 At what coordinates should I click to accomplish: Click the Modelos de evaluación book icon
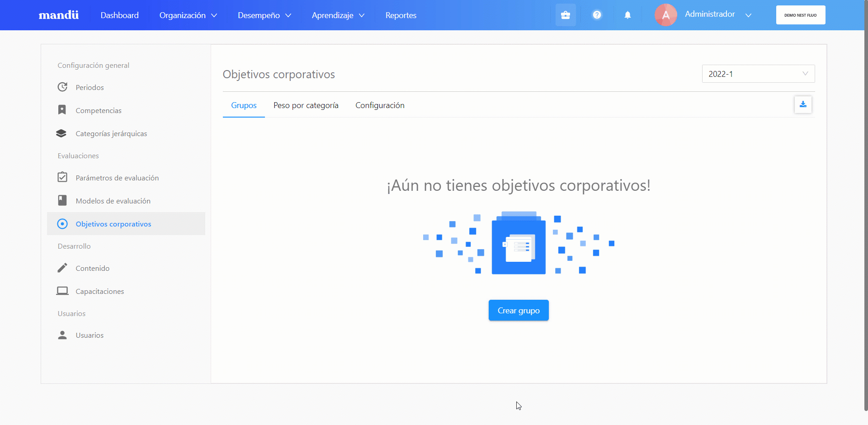click(62, 200)
